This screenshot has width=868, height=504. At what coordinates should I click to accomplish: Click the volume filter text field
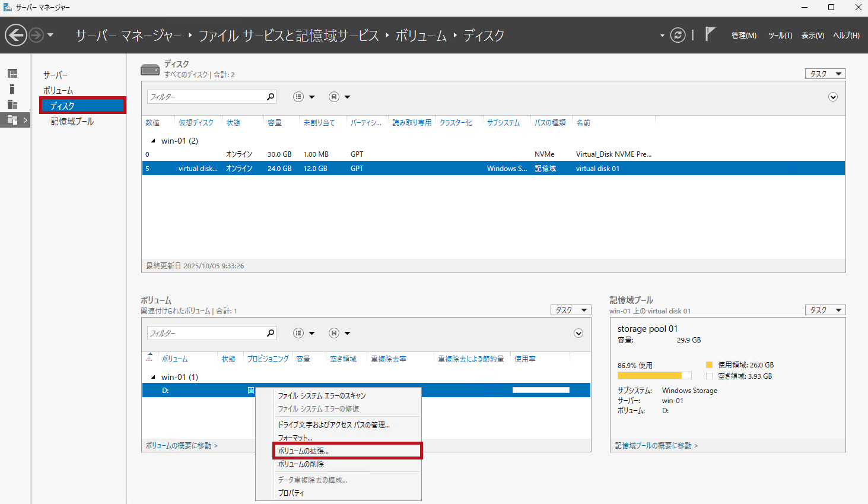point(205,333)
